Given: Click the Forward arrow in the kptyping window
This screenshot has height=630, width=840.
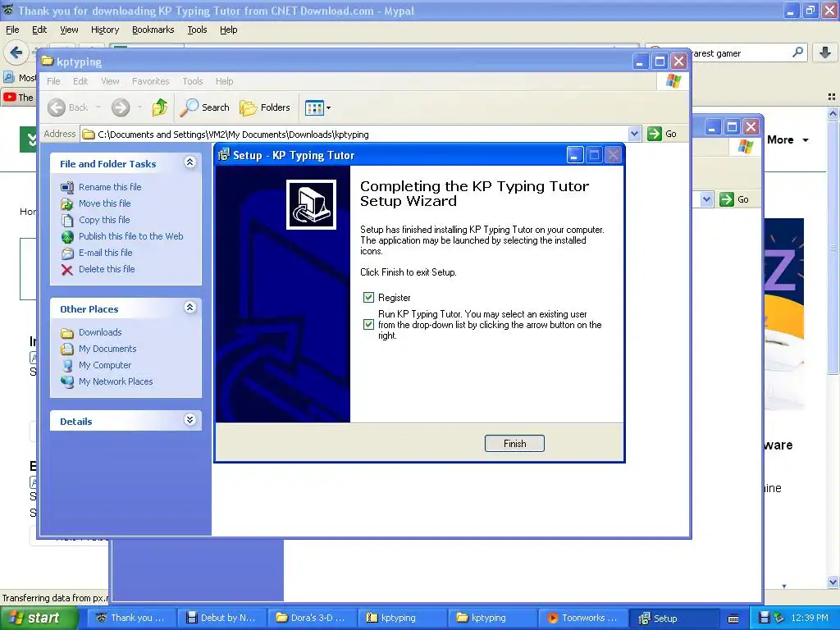Looking at the screenshot, I should point(121,107).
